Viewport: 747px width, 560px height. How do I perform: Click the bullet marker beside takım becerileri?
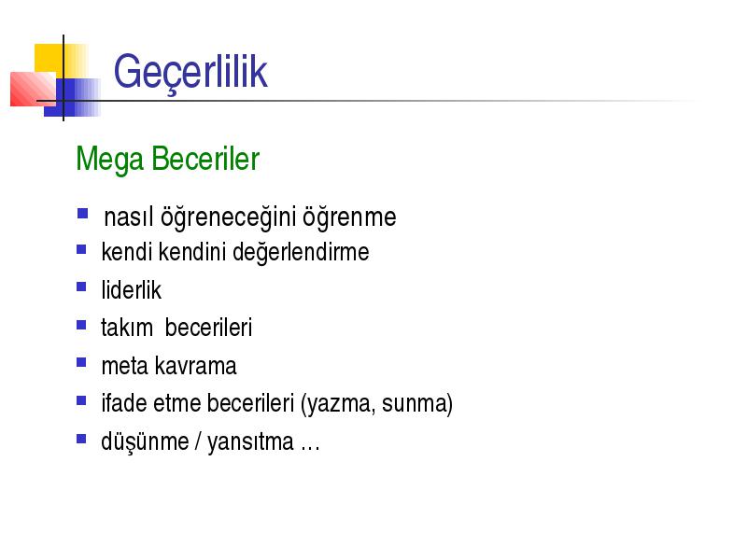tap(81, 325)
